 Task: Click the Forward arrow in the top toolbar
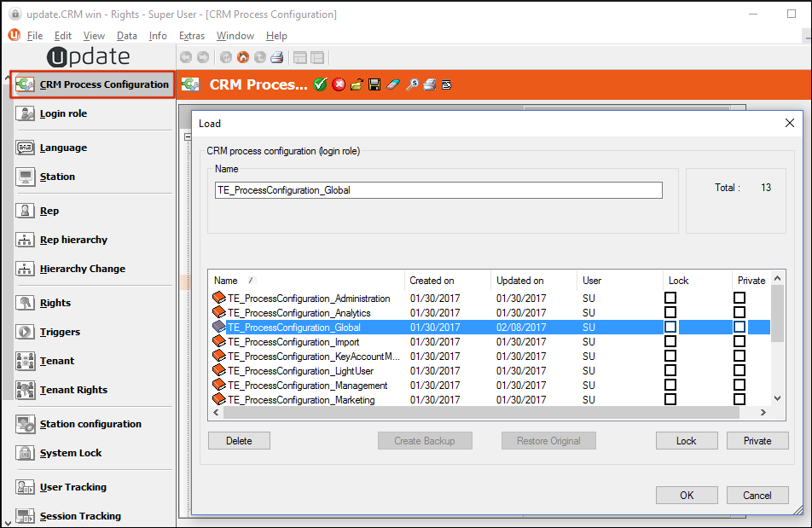203,57
